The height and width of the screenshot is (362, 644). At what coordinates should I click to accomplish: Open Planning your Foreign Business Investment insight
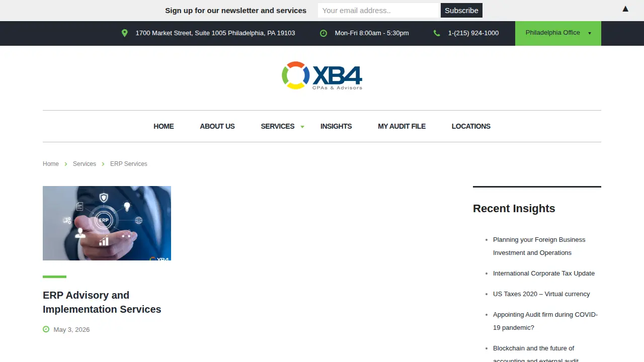539,246
